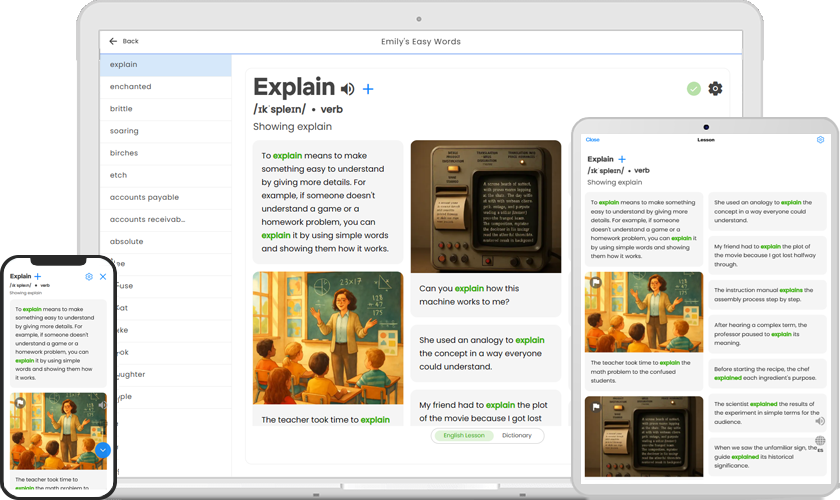Click the tablet definition card 'To explain means'
The image size is (840, 500).
click(x=644, y=229)
